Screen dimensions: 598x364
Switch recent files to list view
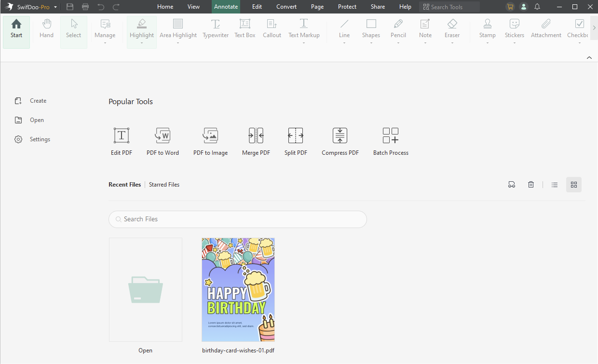tap(555, 185)
